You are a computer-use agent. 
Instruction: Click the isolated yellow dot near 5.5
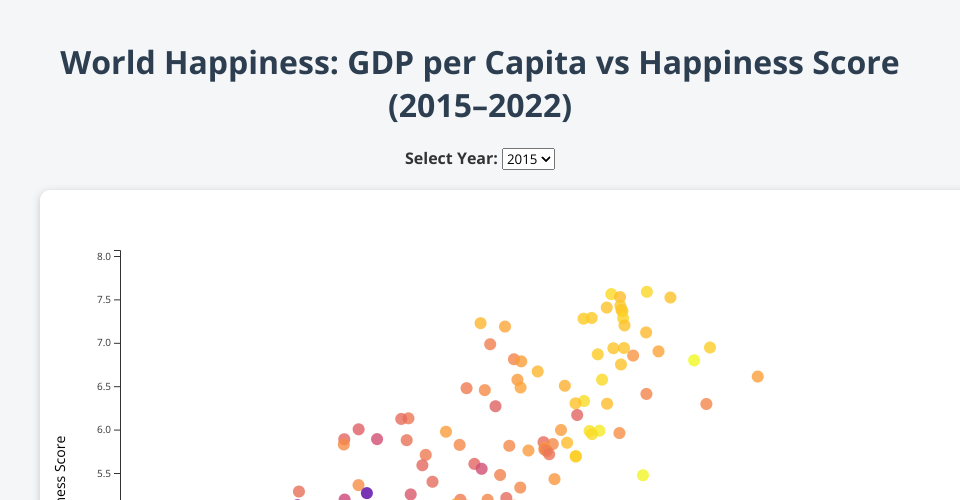[643, 475]
